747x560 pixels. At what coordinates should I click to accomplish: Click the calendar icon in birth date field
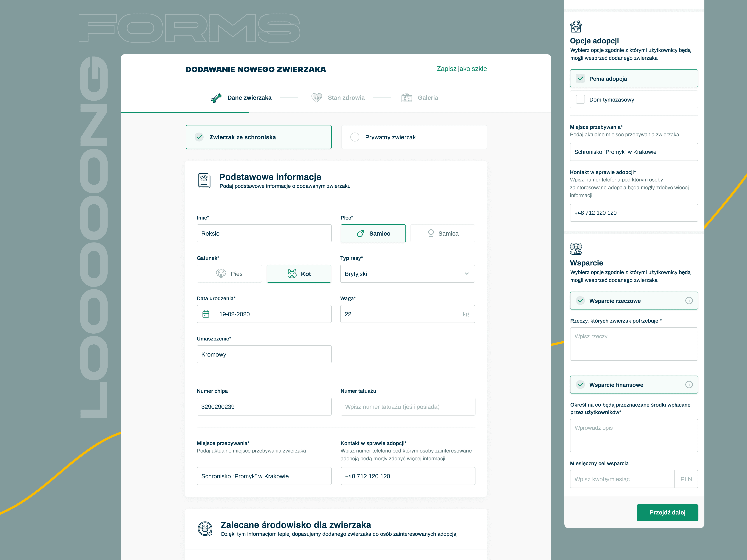coord(206,314)
